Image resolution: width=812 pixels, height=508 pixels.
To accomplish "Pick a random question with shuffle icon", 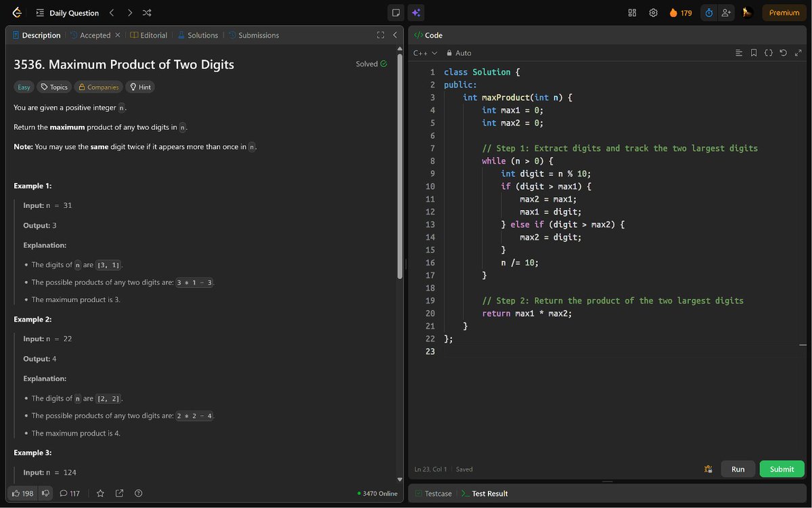I will point(147,13).
